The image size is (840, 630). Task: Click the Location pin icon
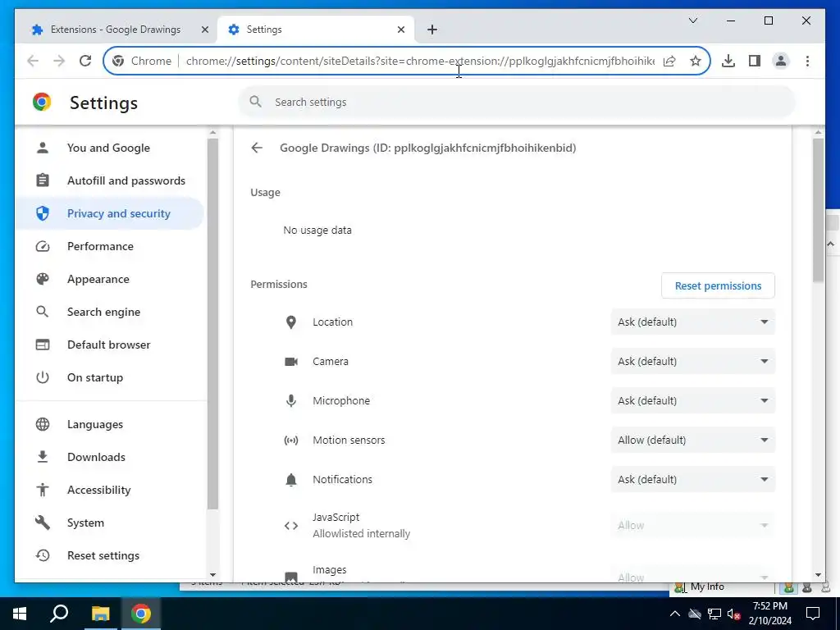pyautogui.click(x=291, y=322)
